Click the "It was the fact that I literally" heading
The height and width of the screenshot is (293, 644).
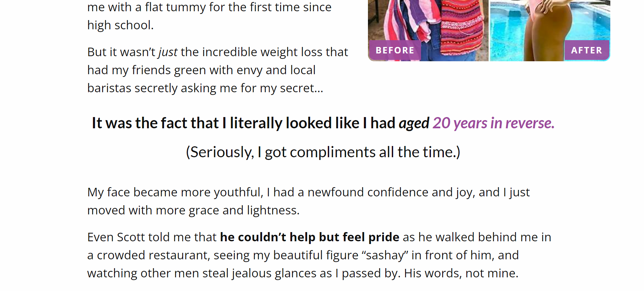[x=323, y=123]
